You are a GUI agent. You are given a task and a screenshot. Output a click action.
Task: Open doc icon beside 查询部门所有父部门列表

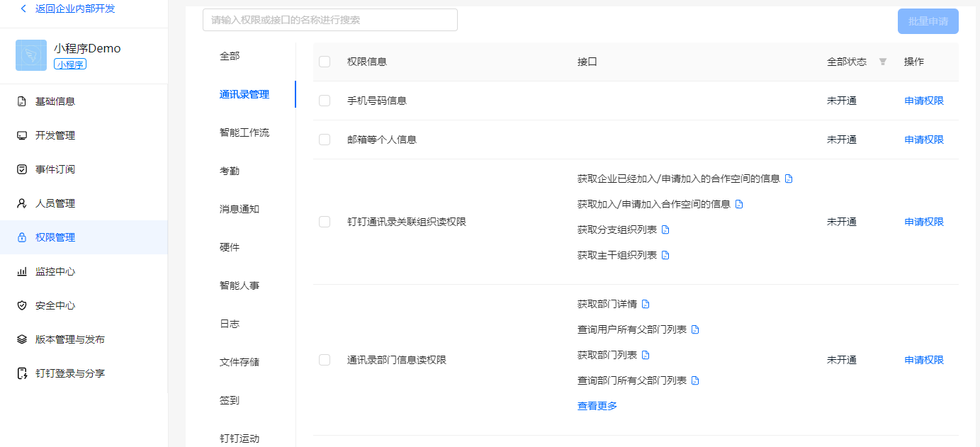(695, 380)
